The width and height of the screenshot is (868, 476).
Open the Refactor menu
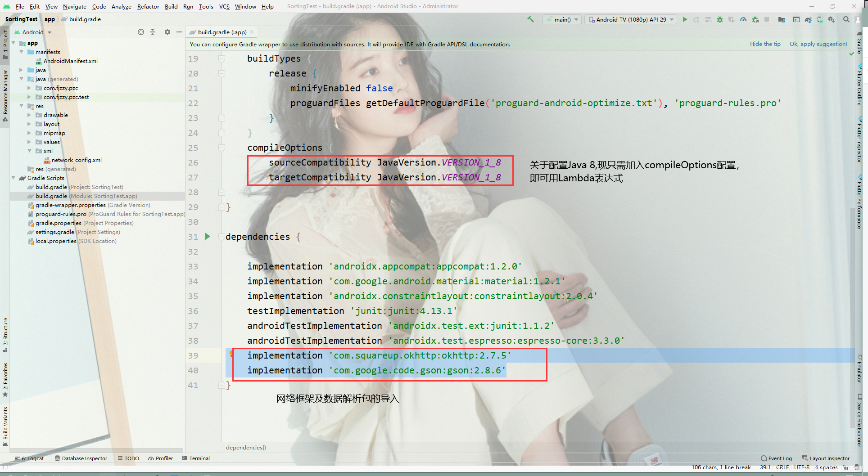click(x=148, y=6)
